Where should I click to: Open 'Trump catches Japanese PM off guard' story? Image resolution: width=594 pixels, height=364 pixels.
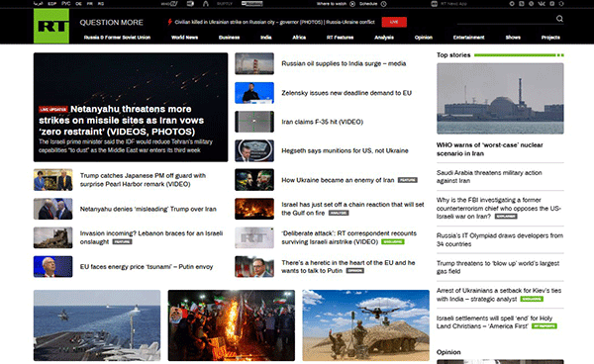pos(143,180)
